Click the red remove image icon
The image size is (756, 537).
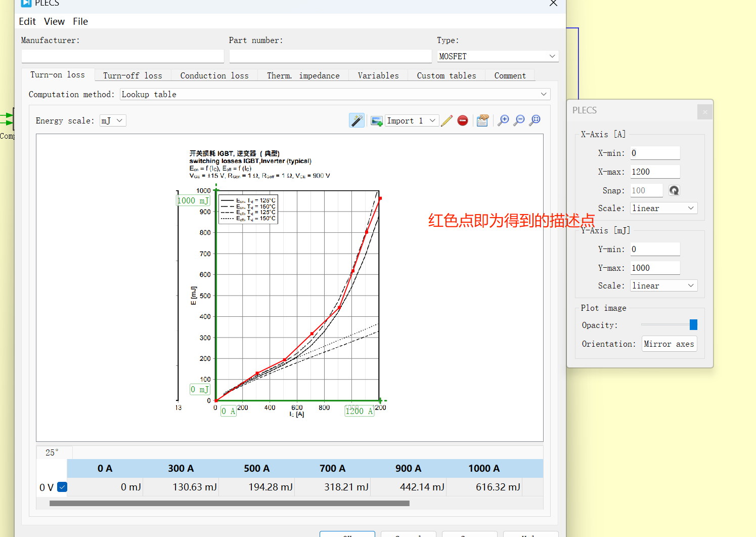point(462,120)
